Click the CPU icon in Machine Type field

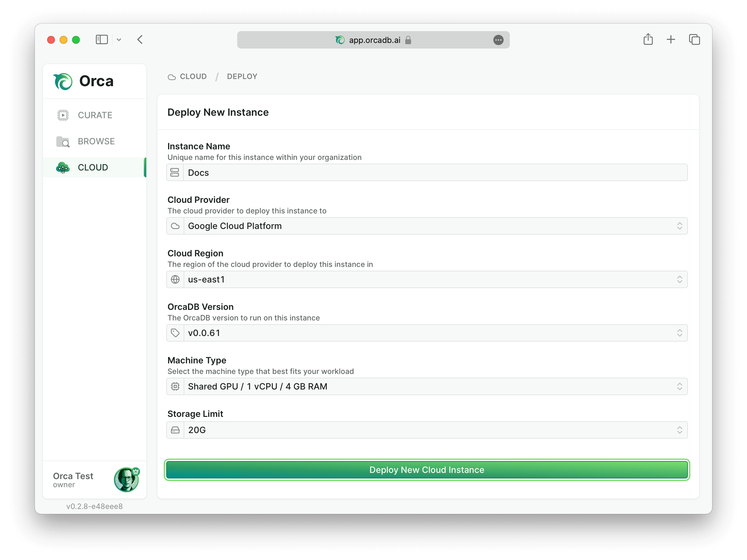tap(175, 386)
